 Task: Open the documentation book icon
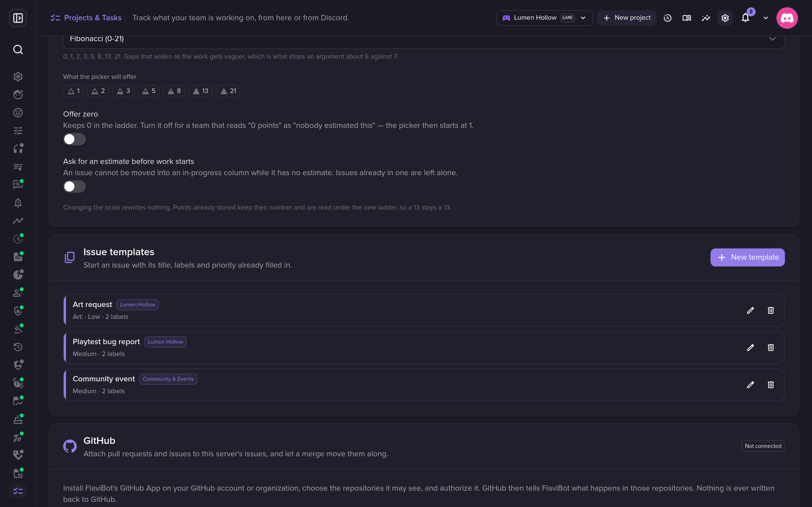[x=687, y=18]
